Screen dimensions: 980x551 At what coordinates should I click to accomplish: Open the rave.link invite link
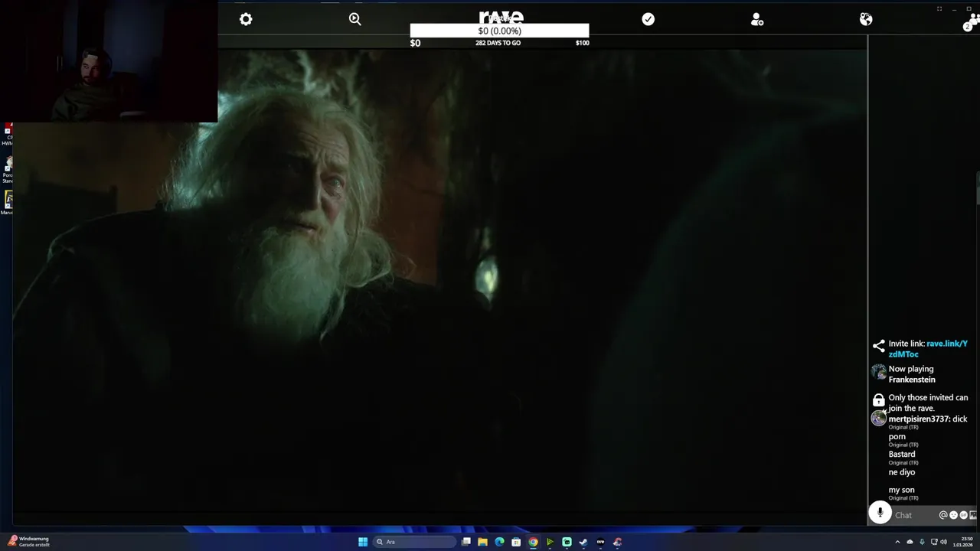tap(928, 349)
